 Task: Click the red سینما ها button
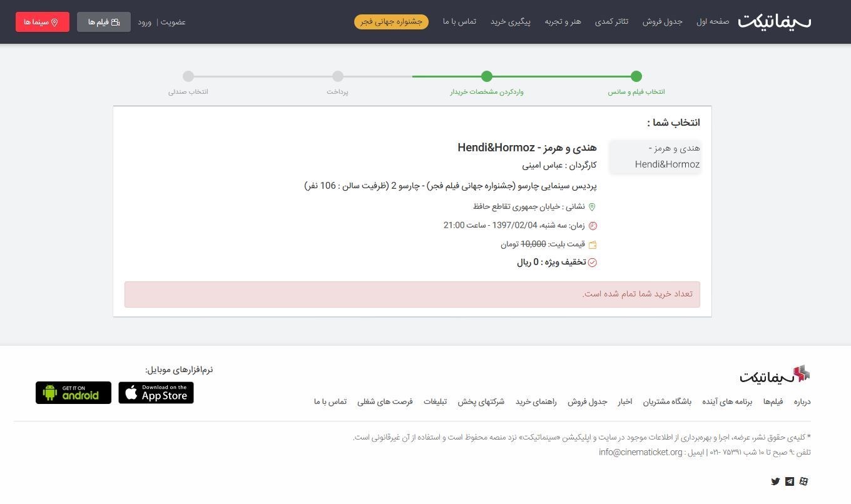(x=43, y=22)
